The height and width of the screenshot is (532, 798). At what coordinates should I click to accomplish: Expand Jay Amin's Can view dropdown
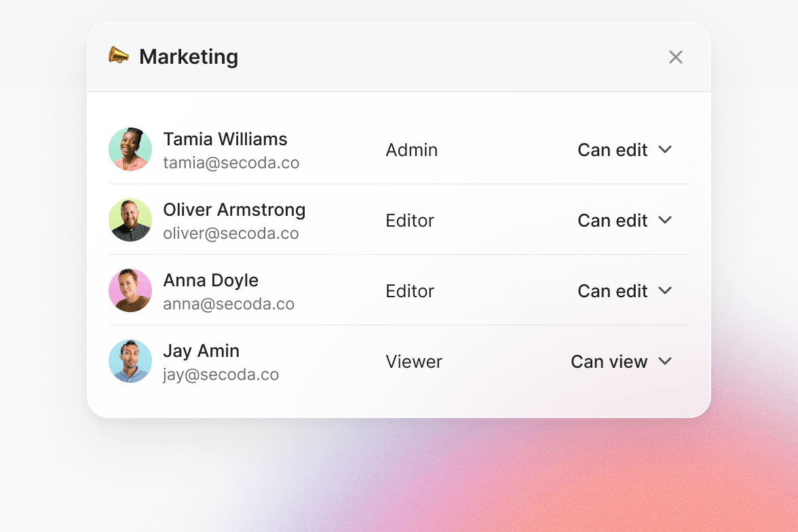(x=621, y=362)
